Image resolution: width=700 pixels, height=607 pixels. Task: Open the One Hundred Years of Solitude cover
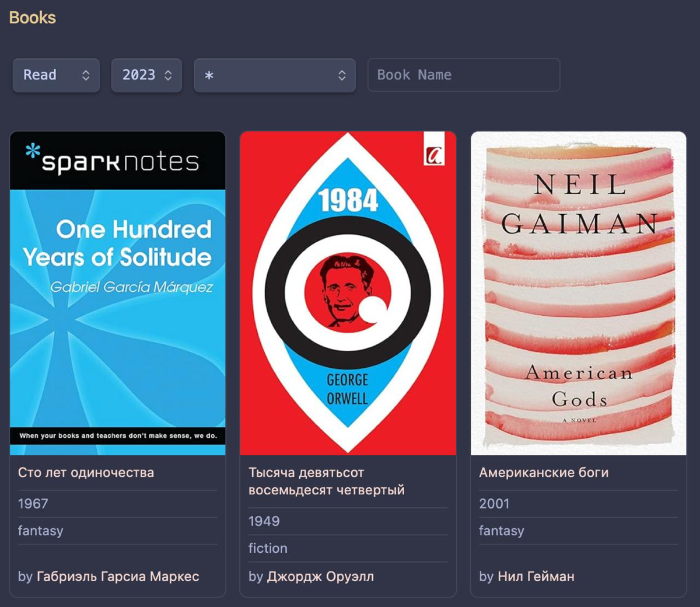118,294
